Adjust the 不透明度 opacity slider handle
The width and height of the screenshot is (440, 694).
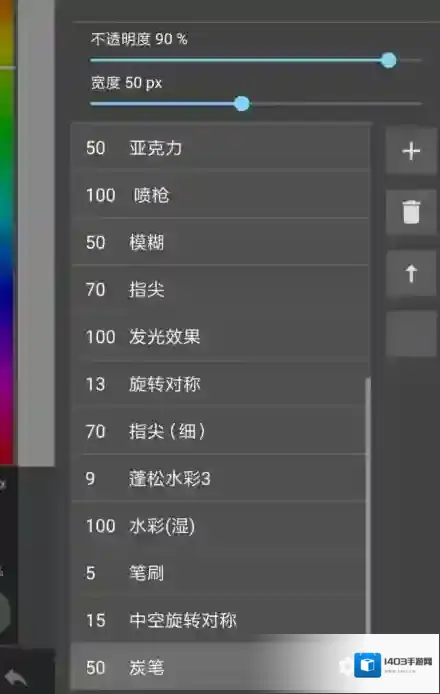(389, 60)
